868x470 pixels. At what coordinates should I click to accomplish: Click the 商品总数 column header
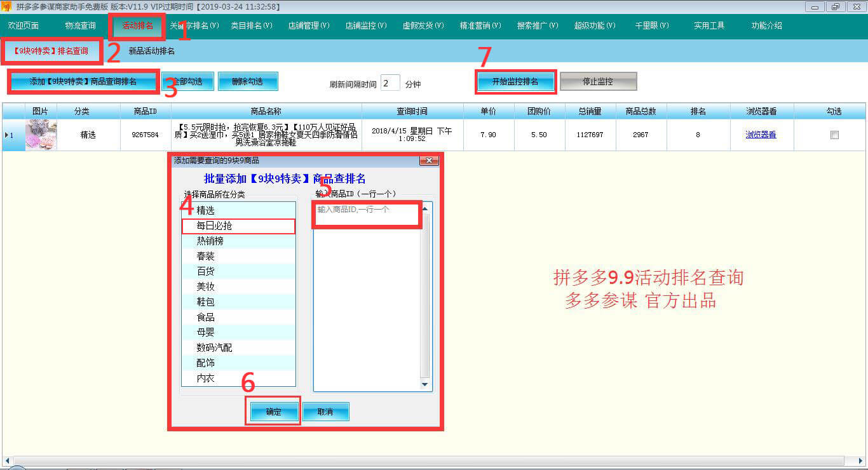point(641,111)
